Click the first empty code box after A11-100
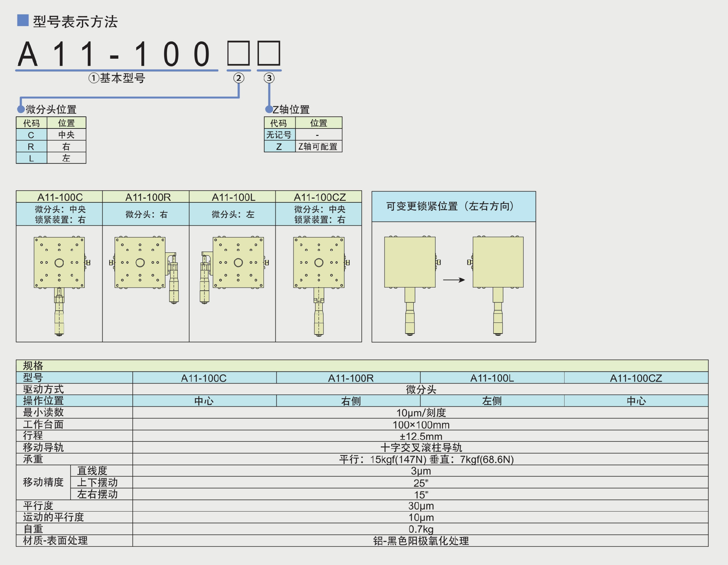 [x=238, y=53]
